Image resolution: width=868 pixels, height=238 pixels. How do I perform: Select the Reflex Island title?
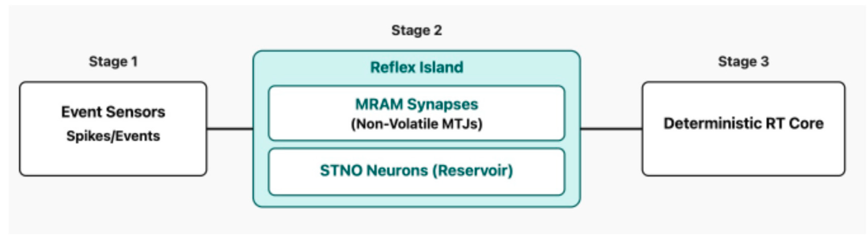(x=417, y=67)
